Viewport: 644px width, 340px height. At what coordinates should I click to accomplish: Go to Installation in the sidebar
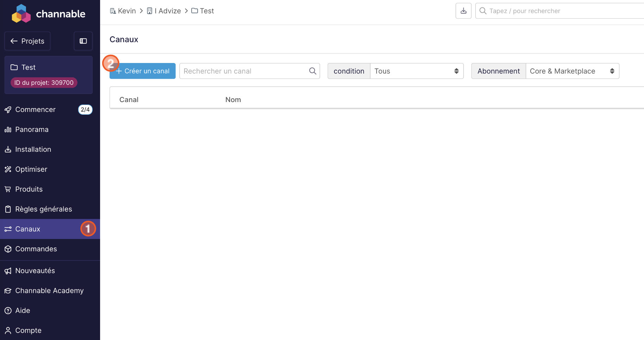tap(33, 149)
